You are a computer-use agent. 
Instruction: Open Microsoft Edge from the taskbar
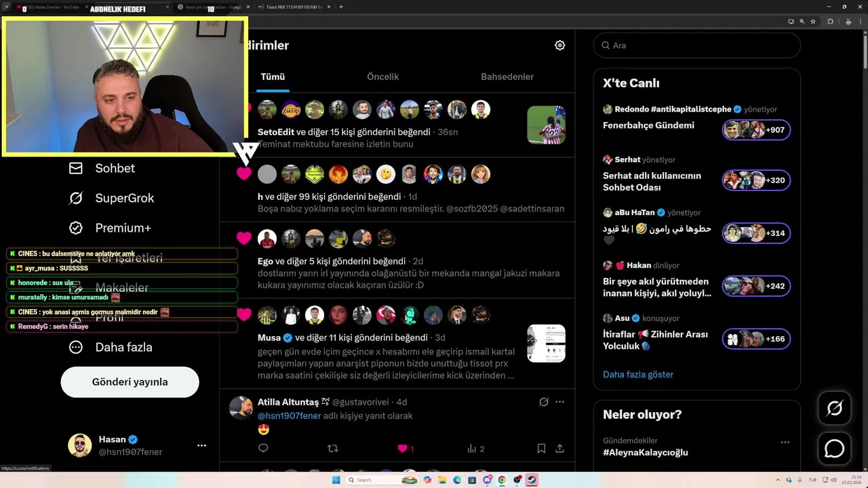pyautogui.click(x=456, y=480)
